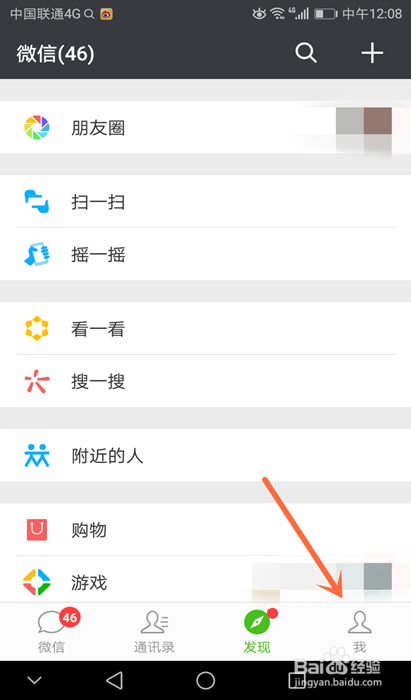The width and height of the screenshot is (411, 700).
Task: Open the plus add menu
Action: [372, 53]
